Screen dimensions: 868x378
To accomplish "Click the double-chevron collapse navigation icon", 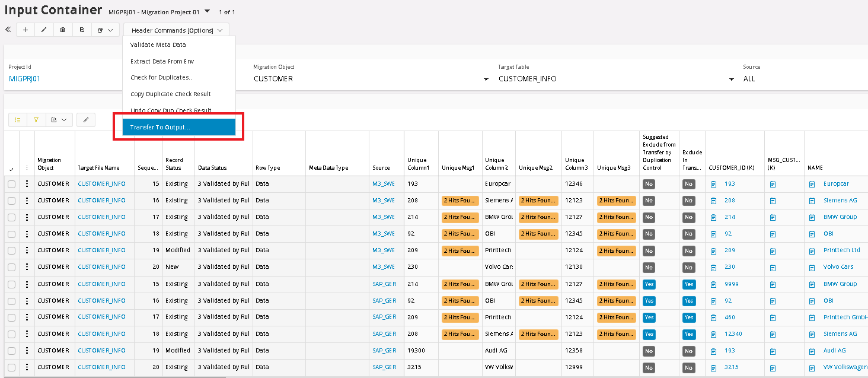I will pos(8,30).
